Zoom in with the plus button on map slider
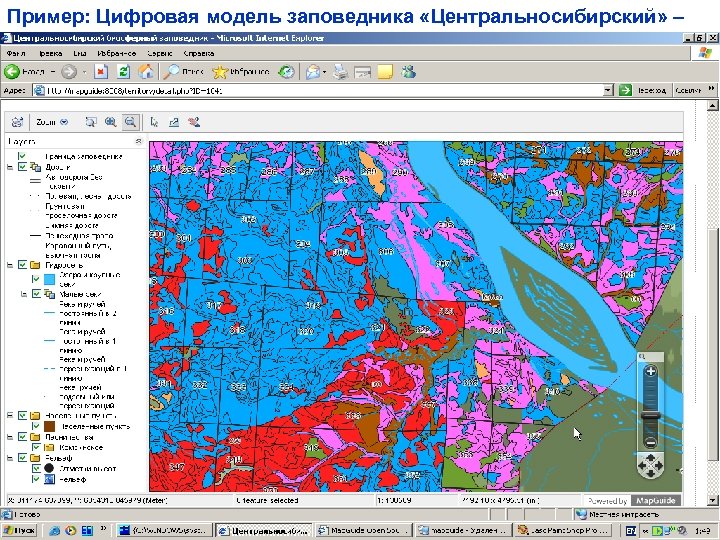 click(x=650, y=371)
